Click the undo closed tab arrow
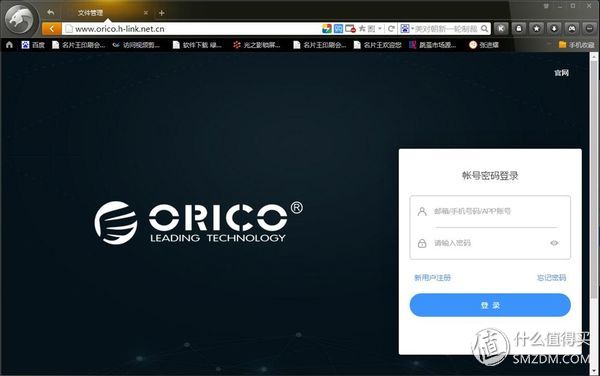 [x=51, y=12]
